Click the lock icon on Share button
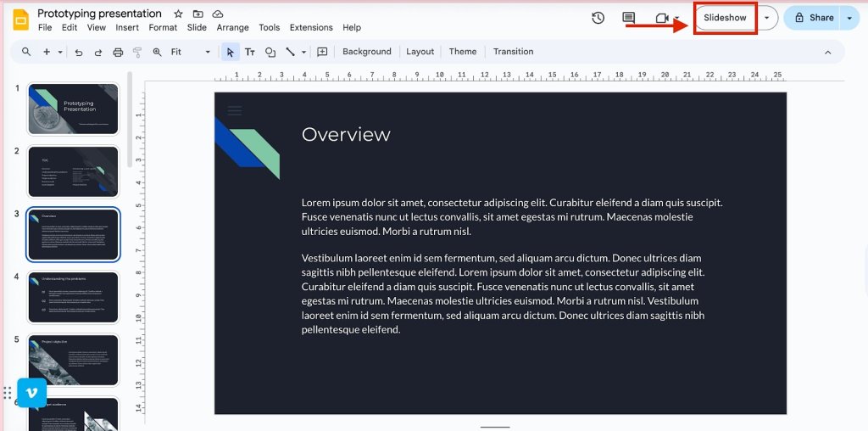The height and width of the screenshot is (431, 868). tap(799, 18)
